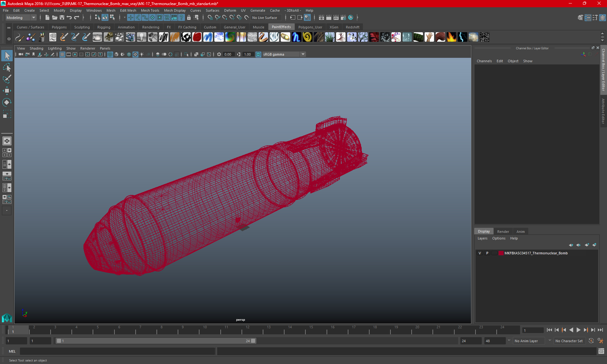Open the Mesh Tools menu

click(150, 10)
